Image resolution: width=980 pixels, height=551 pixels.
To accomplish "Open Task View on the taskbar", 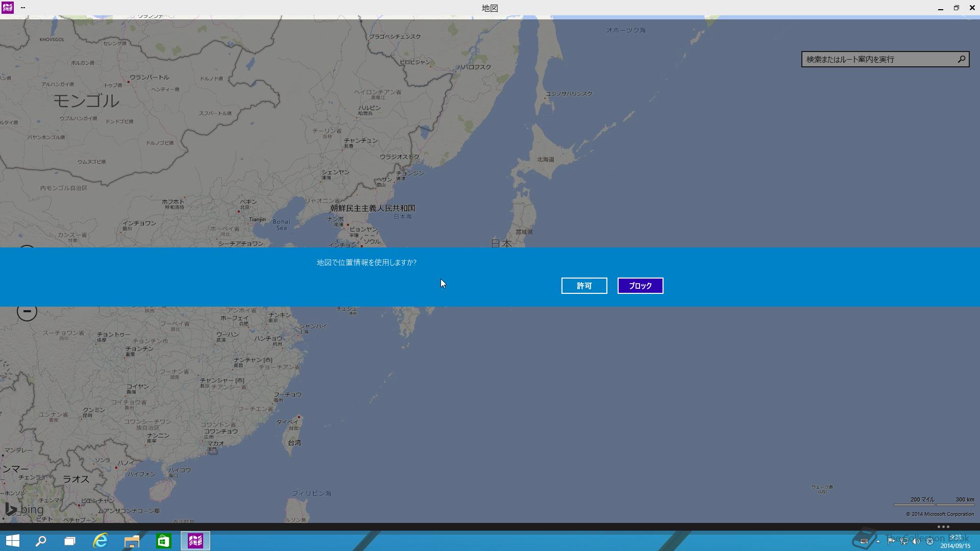I will [x=69, y=541].
